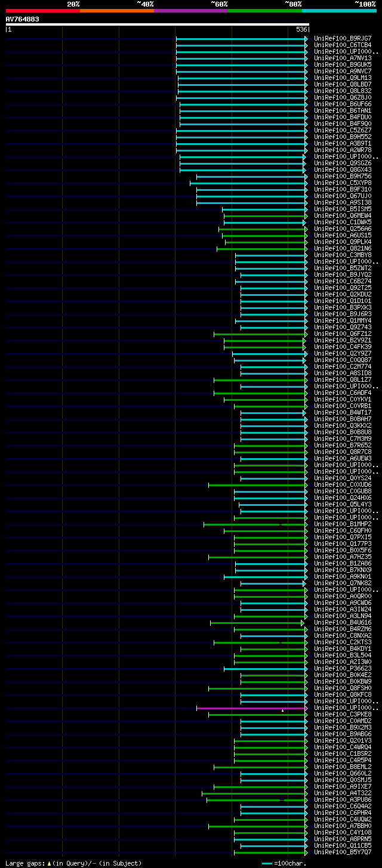Click the green ~80% identity legend segment
Screen dimensions: 382x868
tap(265, 10)
